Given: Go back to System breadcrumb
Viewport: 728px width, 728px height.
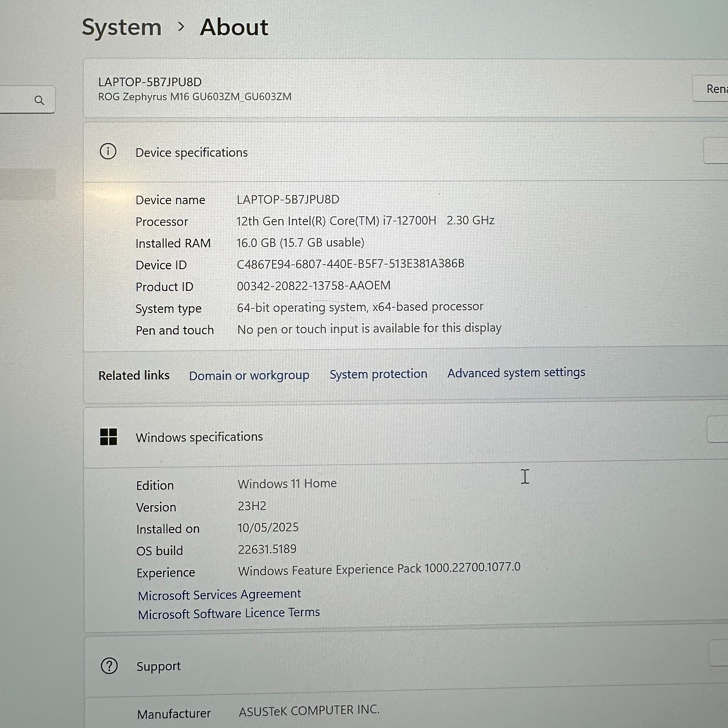Looking at the screenshot, I should click(122, 27).
